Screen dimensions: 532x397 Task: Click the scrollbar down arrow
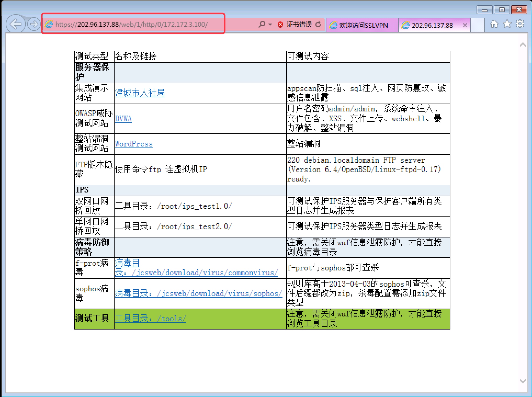[x=523, y=381]
